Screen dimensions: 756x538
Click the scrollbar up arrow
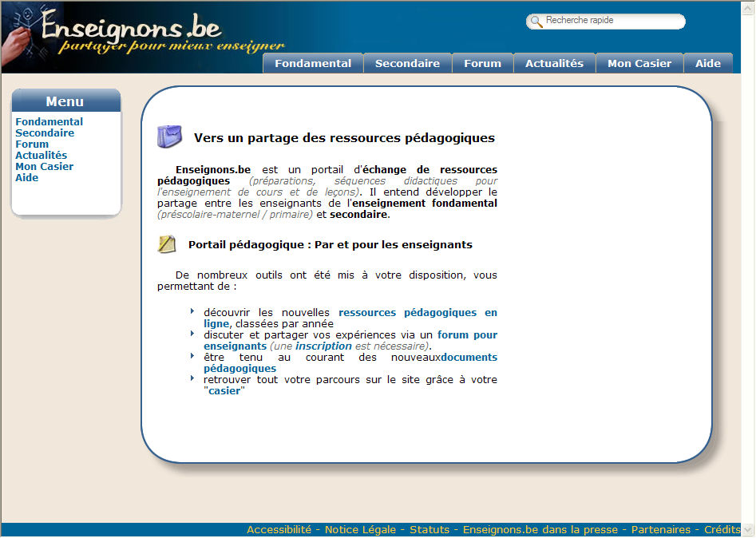pyautogui.click(x=748, y=7)
